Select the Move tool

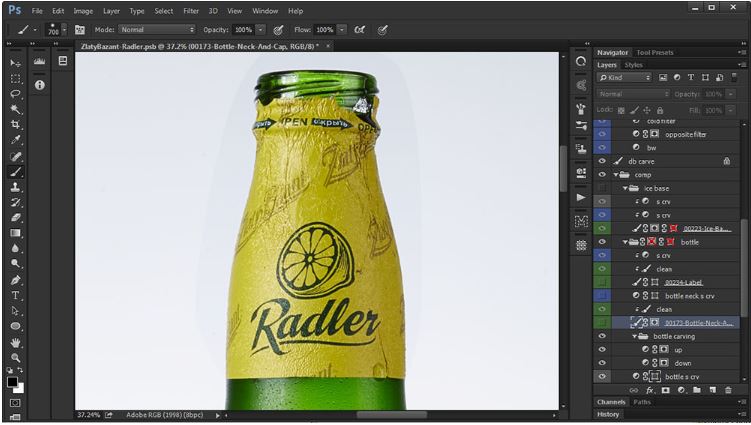click(x=15, y=63)
